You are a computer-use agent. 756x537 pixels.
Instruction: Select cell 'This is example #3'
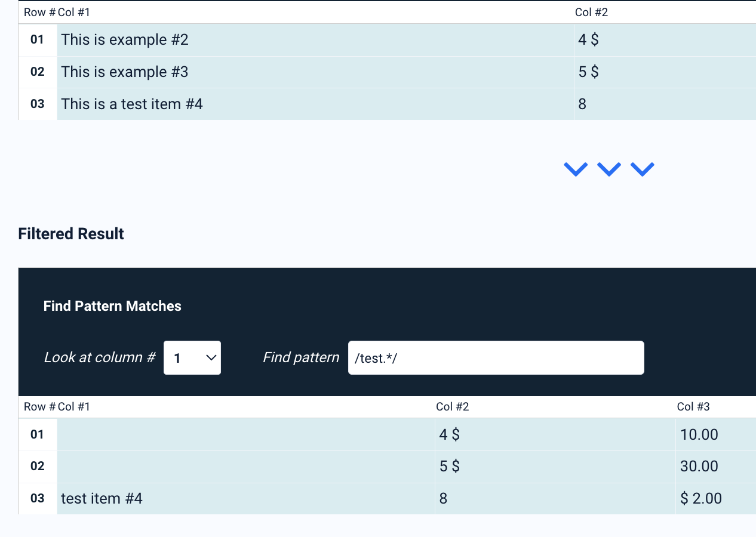315,72
